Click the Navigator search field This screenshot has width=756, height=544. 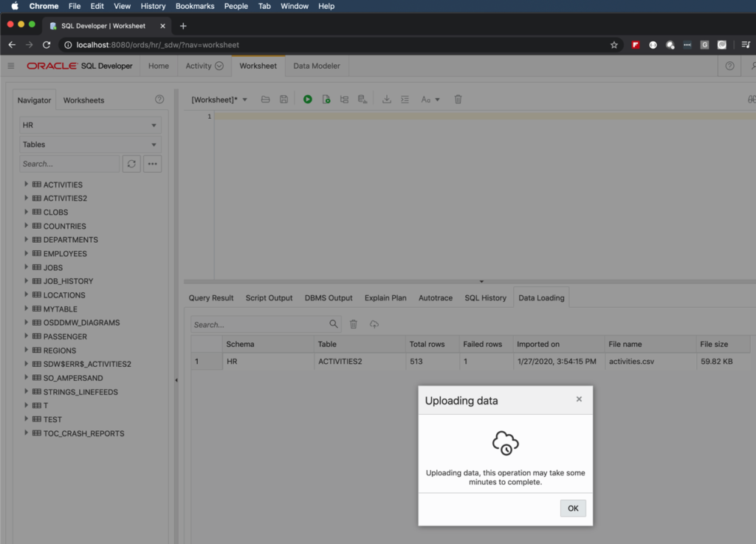tap(69, 164)
